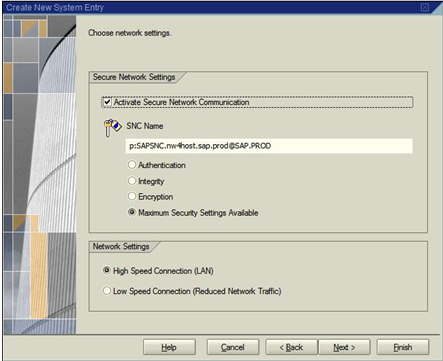Select the Authentication radio option
The image size is (443, 361).
pos(132,165)
